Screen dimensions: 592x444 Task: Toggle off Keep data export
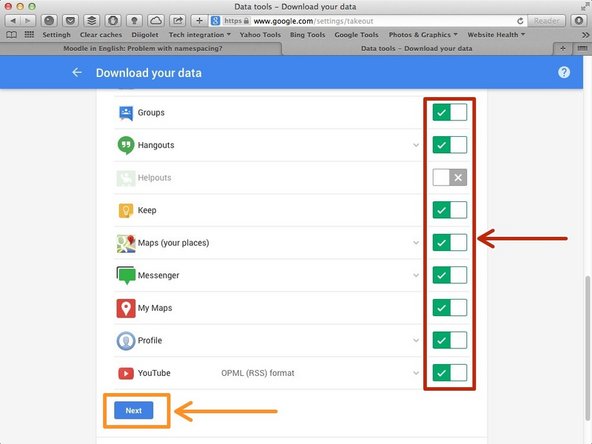pos(449,210)
